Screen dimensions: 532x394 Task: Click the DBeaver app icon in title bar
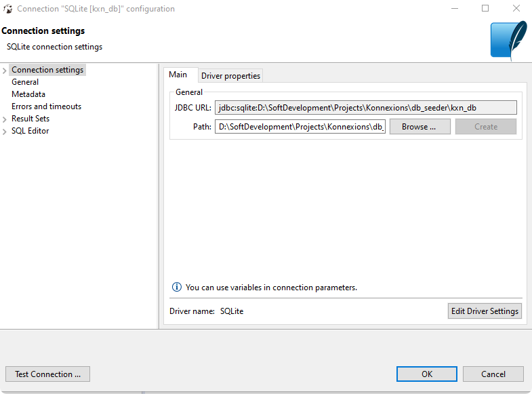click(8, 9)
